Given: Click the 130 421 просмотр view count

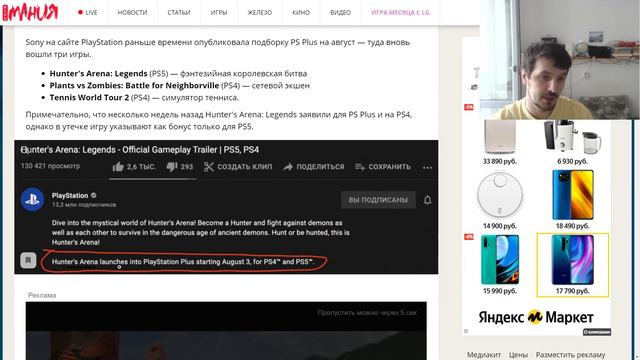Looking at the screenshot, I should click(50, 166).
